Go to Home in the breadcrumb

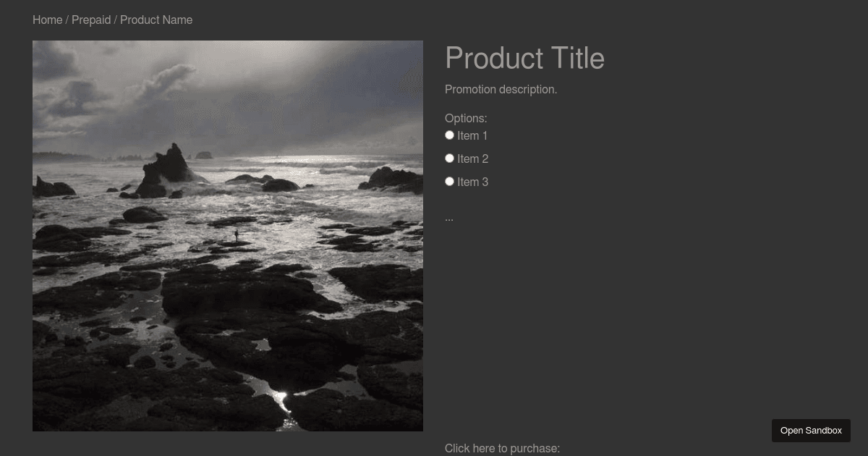click(47, 20)
